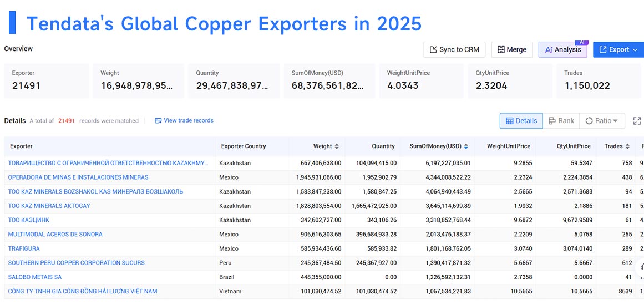Viewport: 644px width, 305px height.
Task: Open View trade records link
Action: (x=184, y=120)
